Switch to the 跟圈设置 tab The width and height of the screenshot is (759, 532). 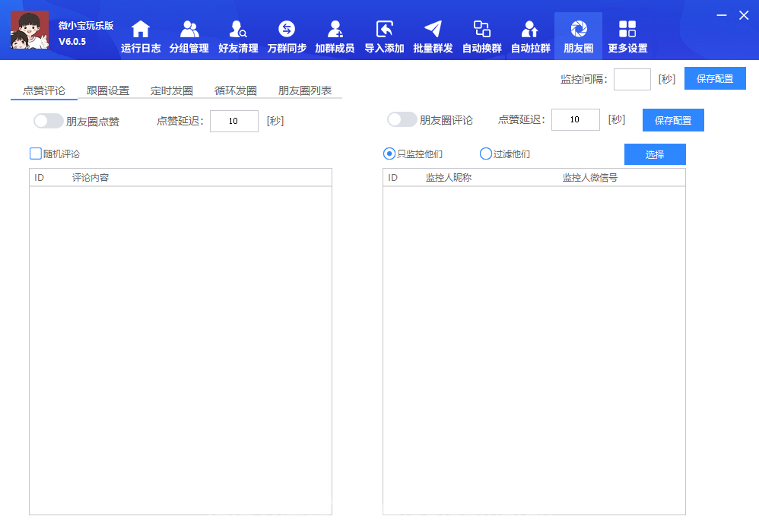pos(108,90)
